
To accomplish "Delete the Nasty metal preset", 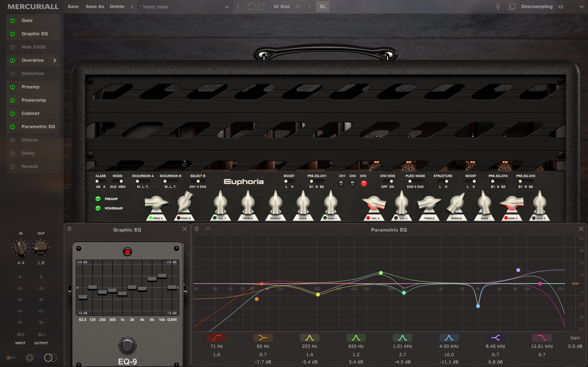I will pos(117,6).
